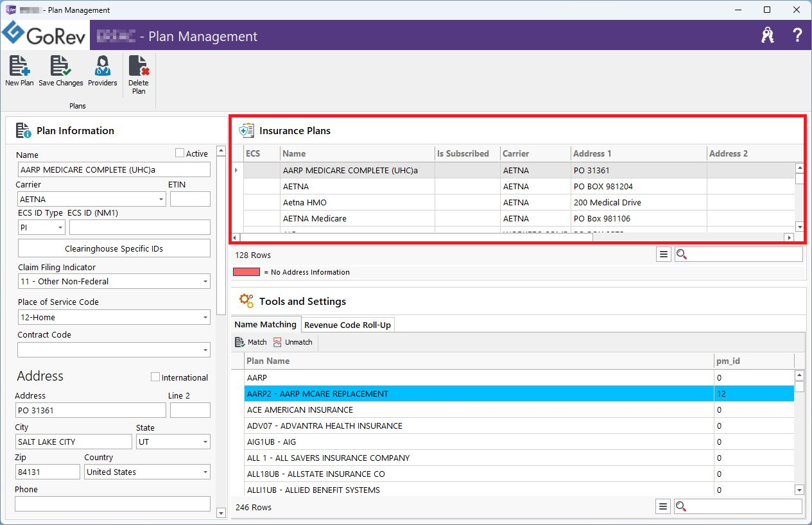
Task: Sort by the Plan Name column header
Action: 479,361
